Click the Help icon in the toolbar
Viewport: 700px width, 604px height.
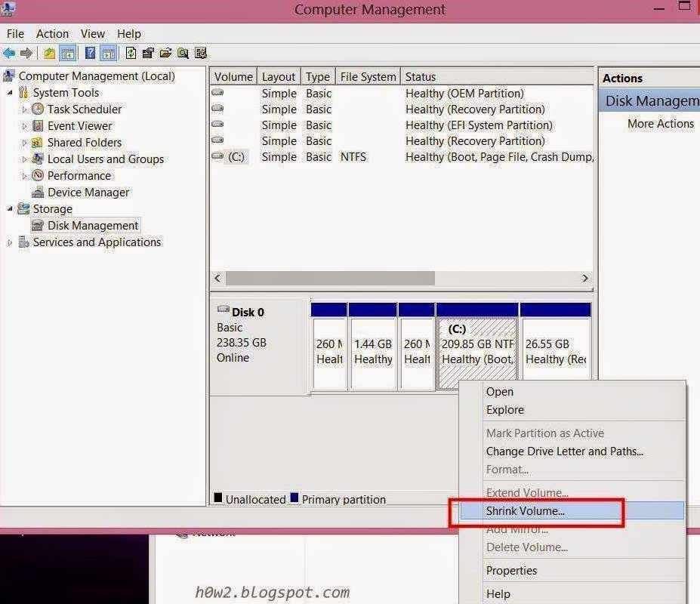pos(89,53)
